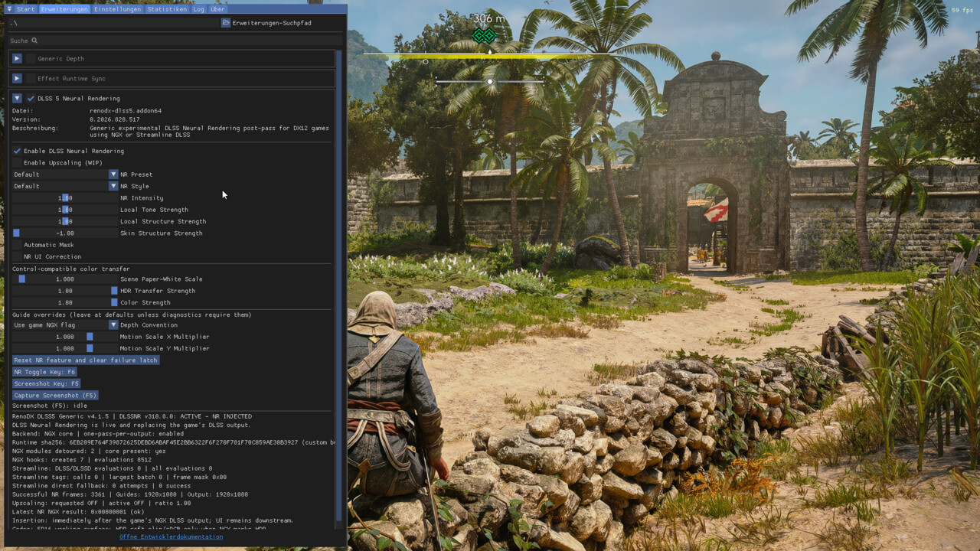Viewport: 980px width, 551px height.
Task: Check Enable Upscaling (WIP)
Action: pos(17,162)
